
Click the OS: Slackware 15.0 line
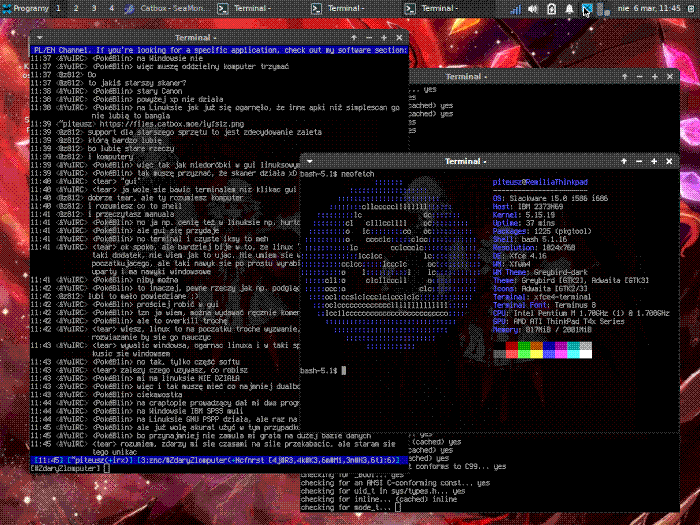[x=550, y=198]
